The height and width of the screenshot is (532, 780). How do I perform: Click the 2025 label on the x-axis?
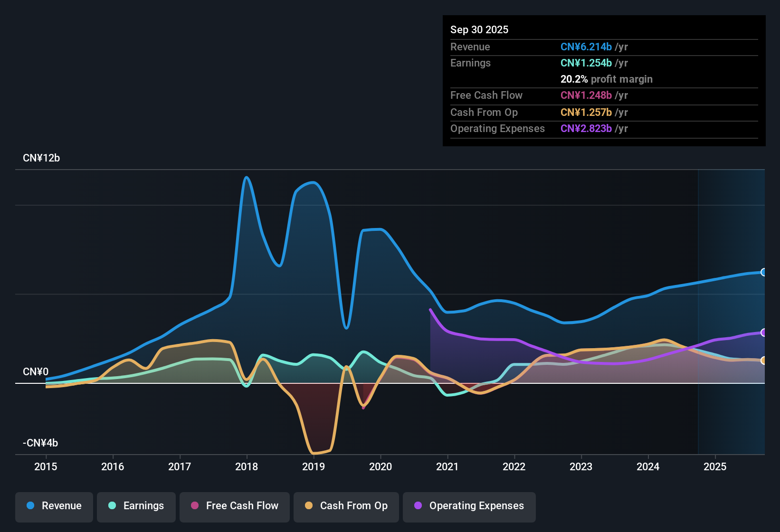click(715, 467)
